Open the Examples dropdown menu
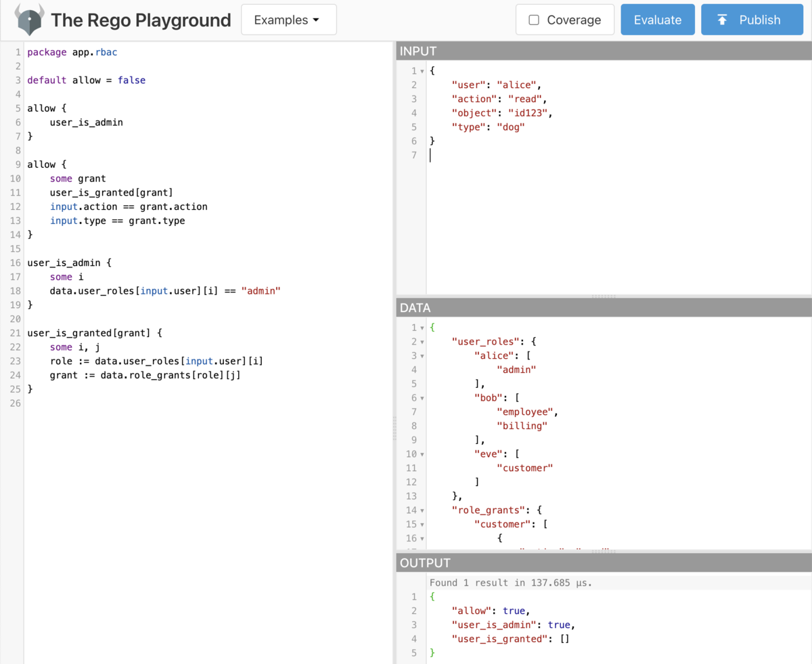The height and width of the screenshot is (664, 812). click(x=288, y=20)
